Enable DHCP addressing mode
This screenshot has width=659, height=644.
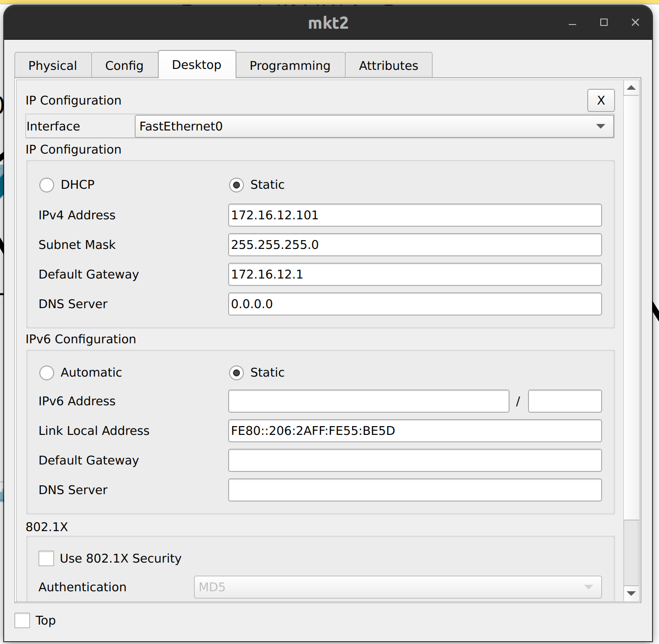click(x=46, y=185)
